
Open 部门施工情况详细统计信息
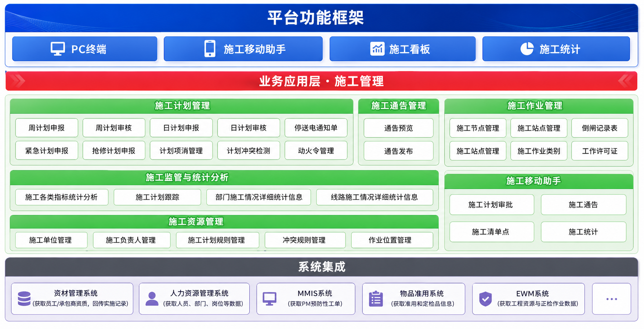[x=259, y=197]
